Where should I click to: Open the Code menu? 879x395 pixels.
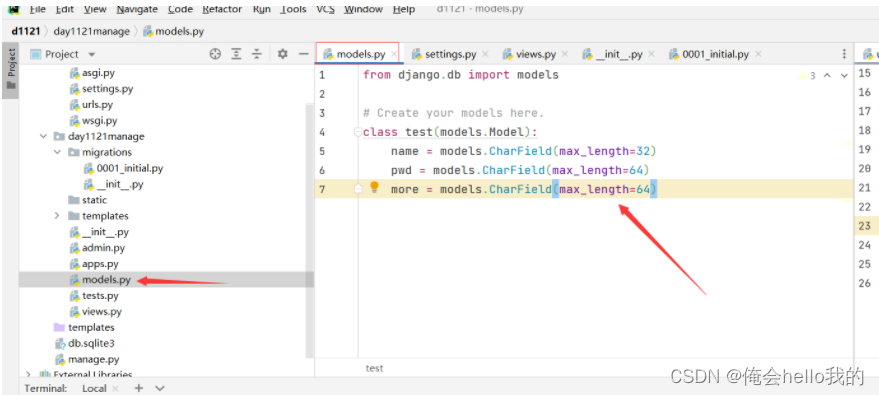(x=181, y=9)
